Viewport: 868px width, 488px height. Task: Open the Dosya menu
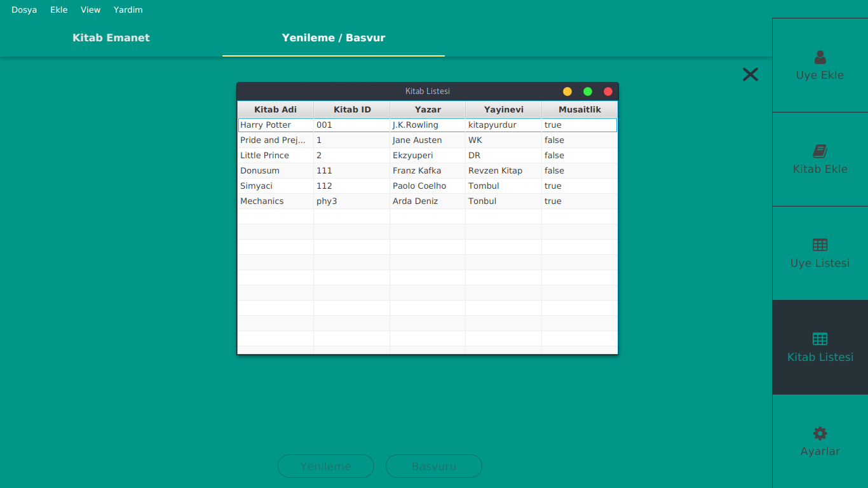(24, 10)
